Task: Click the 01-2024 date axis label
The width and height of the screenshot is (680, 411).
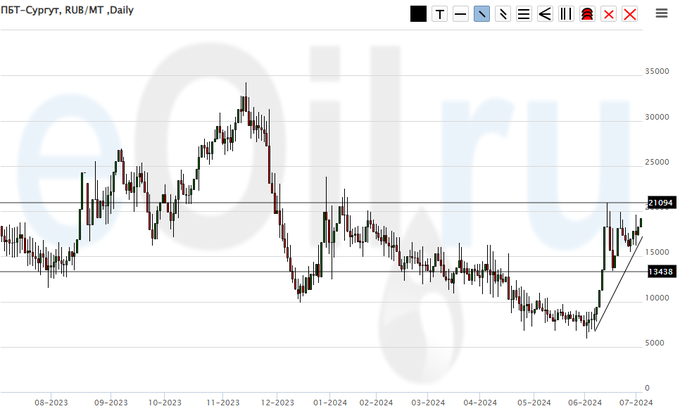Action: point(327,402)
